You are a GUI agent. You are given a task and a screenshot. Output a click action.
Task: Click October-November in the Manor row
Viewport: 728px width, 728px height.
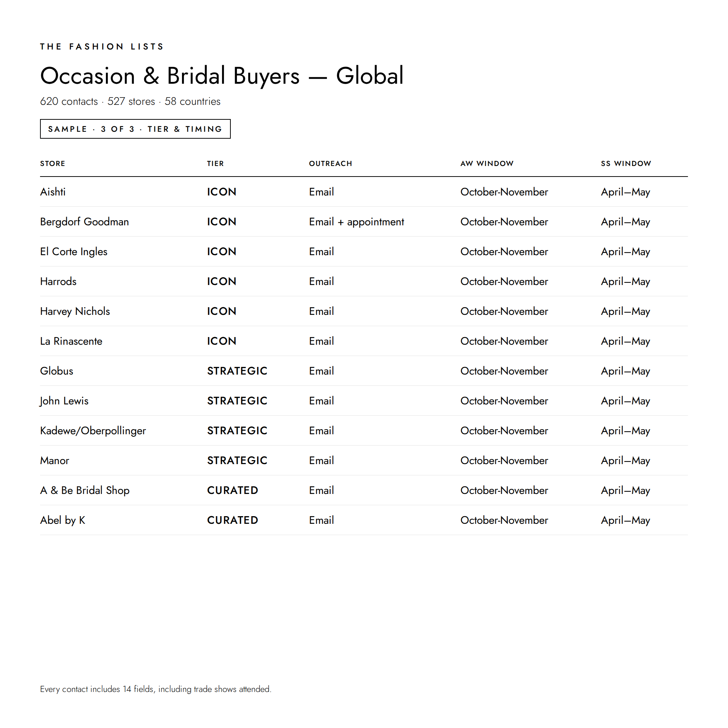pos(504,460)
